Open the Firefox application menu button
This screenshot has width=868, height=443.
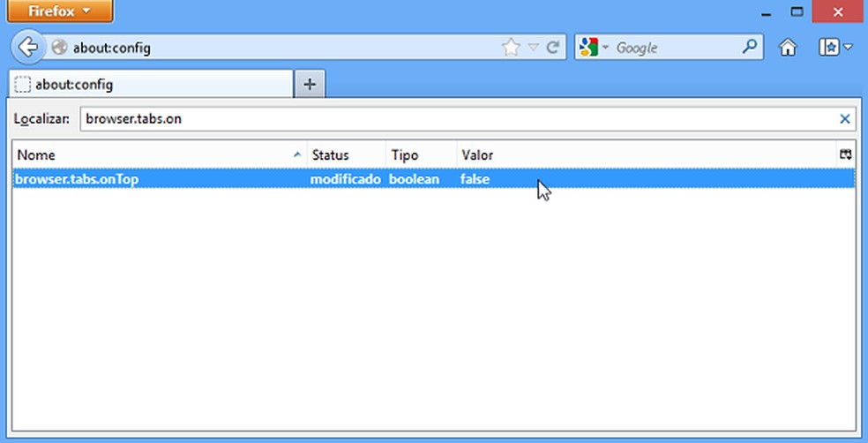[60, 11]
